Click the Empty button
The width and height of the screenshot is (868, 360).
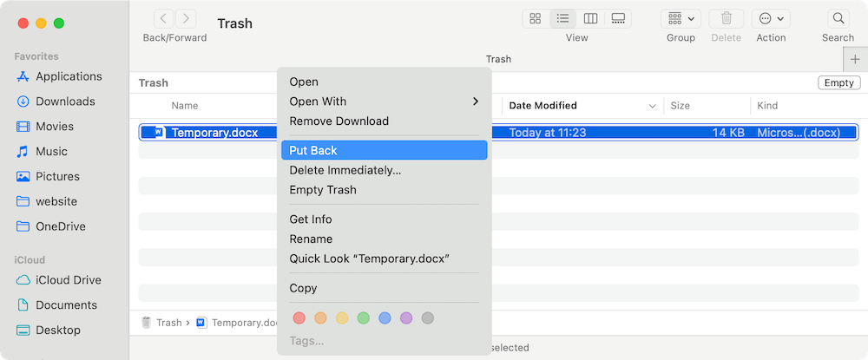tap(838, 83)
